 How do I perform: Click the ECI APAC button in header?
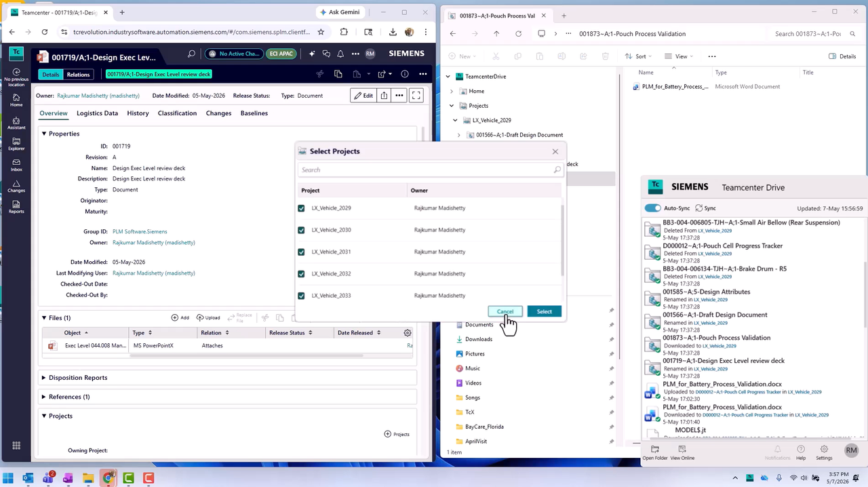[x=281, y=54]
